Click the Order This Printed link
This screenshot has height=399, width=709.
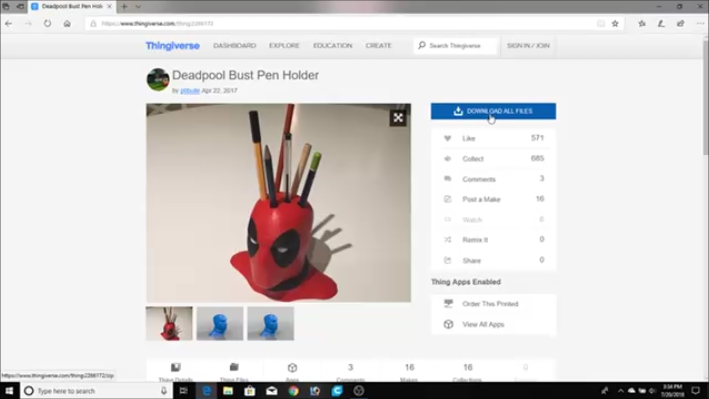490,304
